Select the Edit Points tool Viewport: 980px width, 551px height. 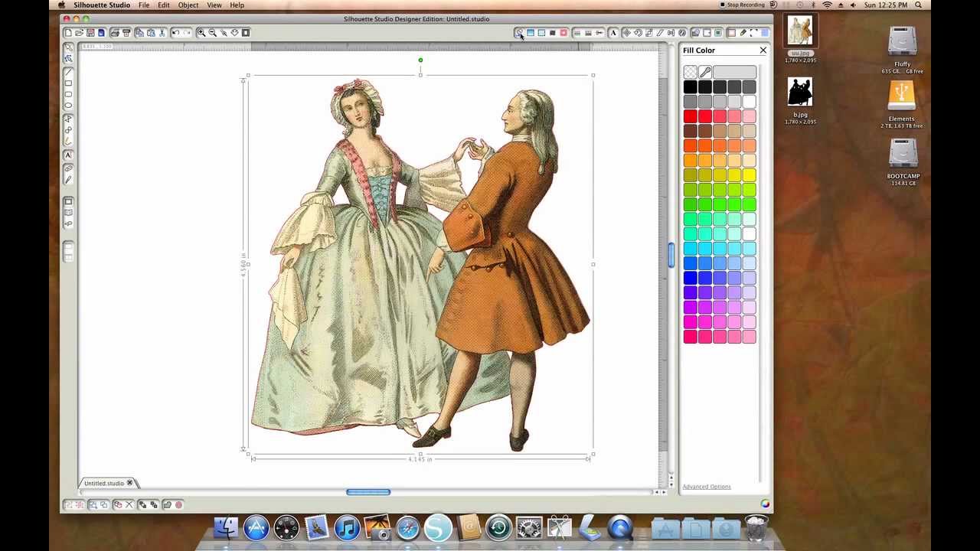point(68,58)
